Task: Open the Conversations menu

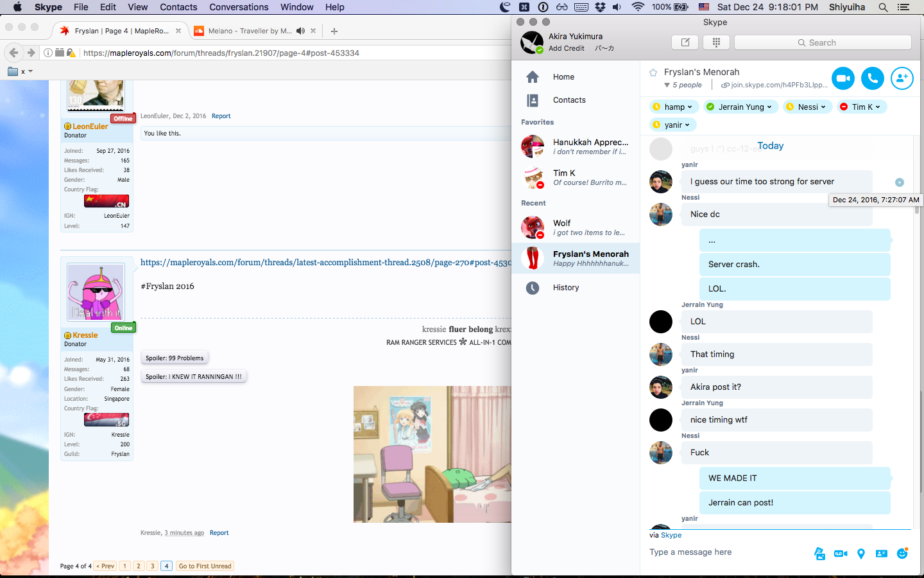Action: (x=239, y=7)
